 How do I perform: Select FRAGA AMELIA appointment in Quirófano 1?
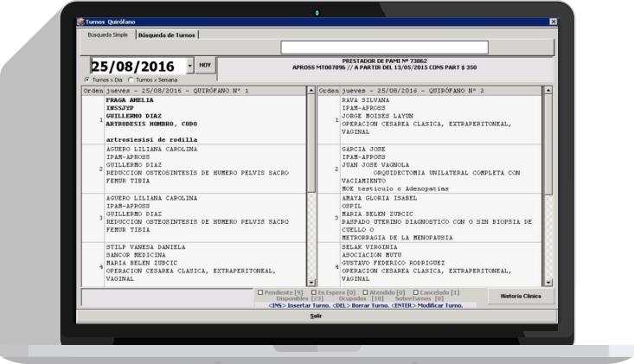click(194, 120)
